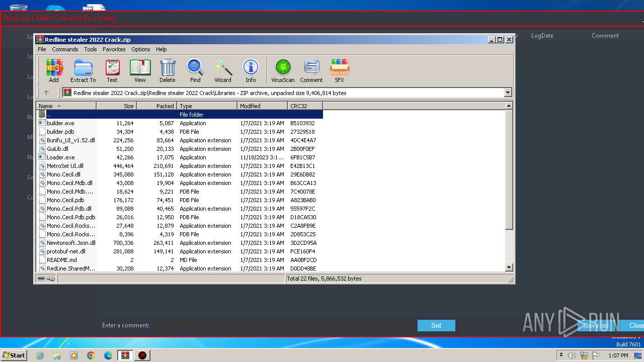Click Comment column header in RedLine window

(x=605, y=36)
